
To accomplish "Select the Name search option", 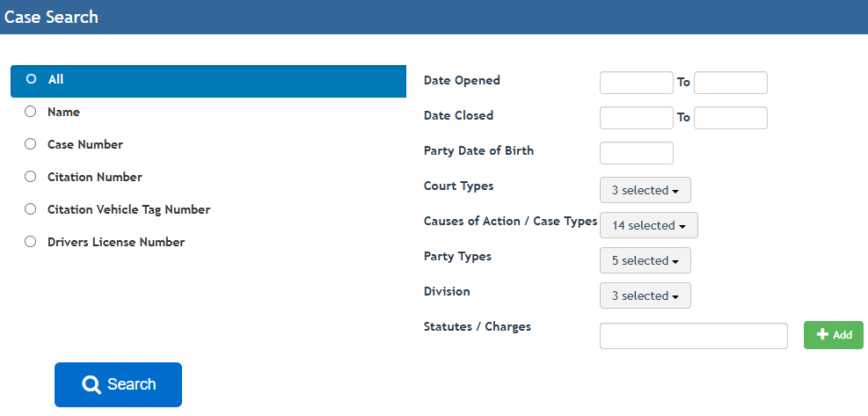I will coord(31,112).
